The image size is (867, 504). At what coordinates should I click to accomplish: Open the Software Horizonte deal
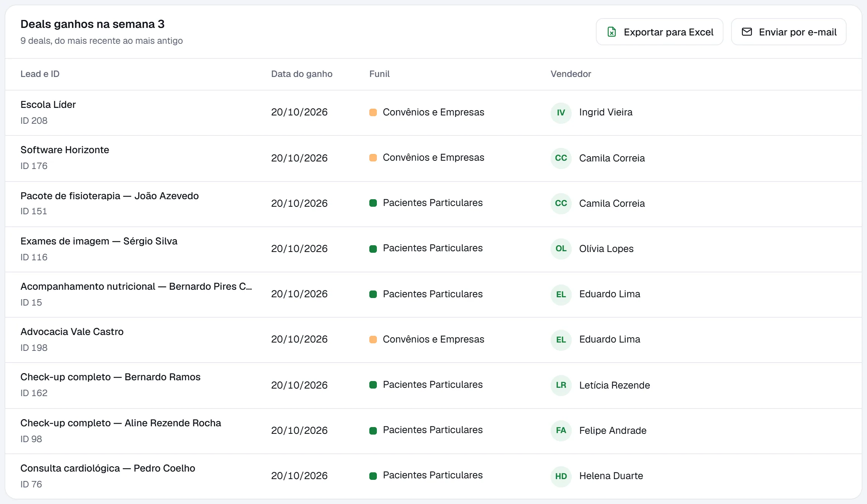coord(65,150)
